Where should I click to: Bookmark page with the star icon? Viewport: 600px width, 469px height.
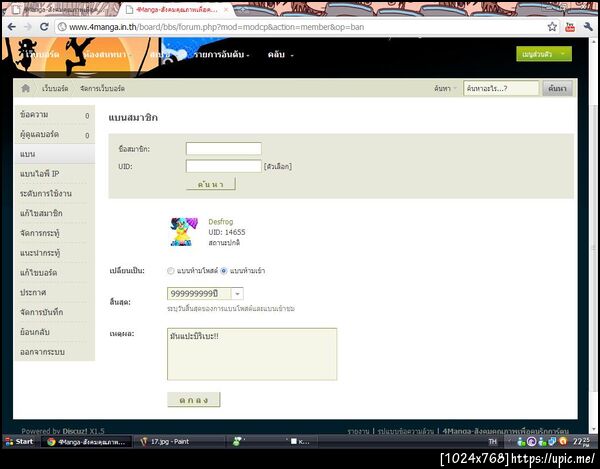tap(552, 27)
